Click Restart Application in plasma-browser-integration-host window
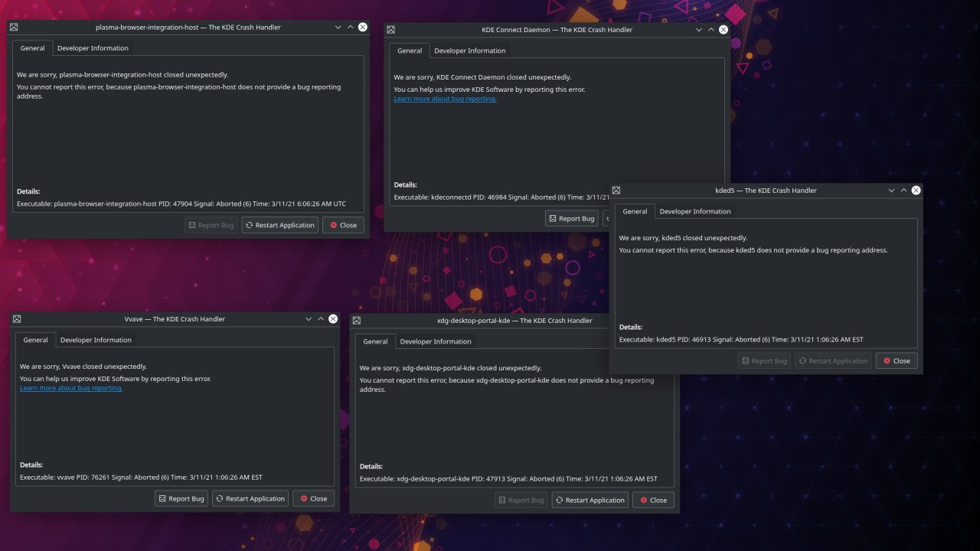The width and height of the screenshot is (980, 551). point(280,225)
